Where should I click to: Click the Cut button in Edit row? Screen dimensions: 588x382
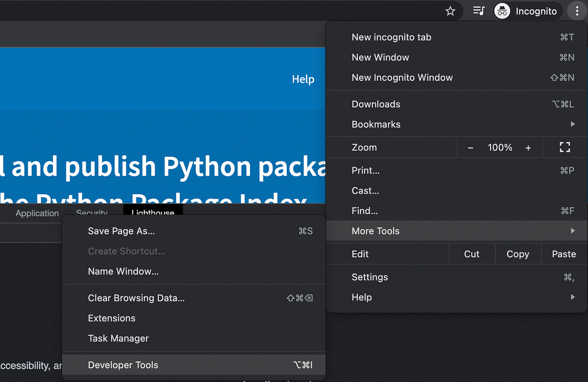point(472,254)
